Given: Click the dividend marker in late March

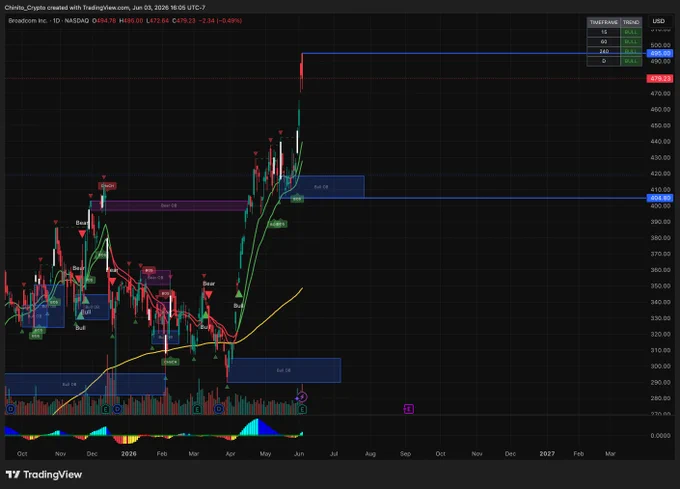Looking at the screenshot, I should point(219,409).
